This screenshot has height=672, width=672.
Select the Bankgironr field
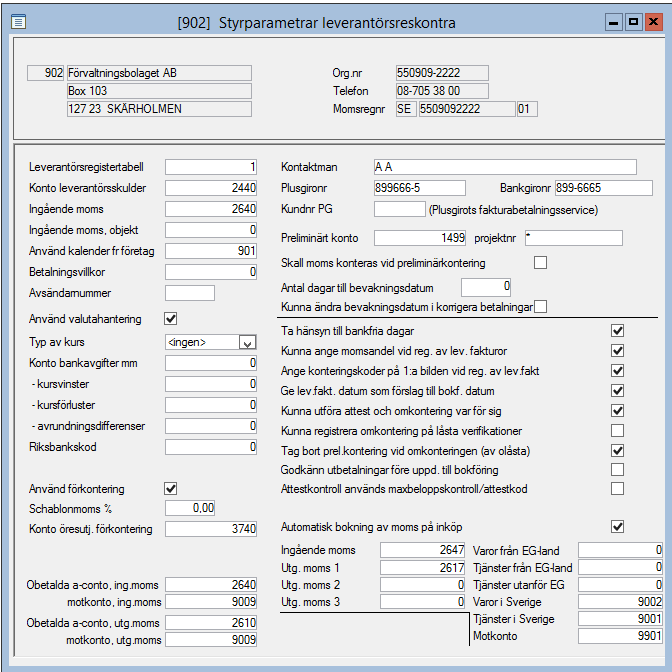(604, 188)
